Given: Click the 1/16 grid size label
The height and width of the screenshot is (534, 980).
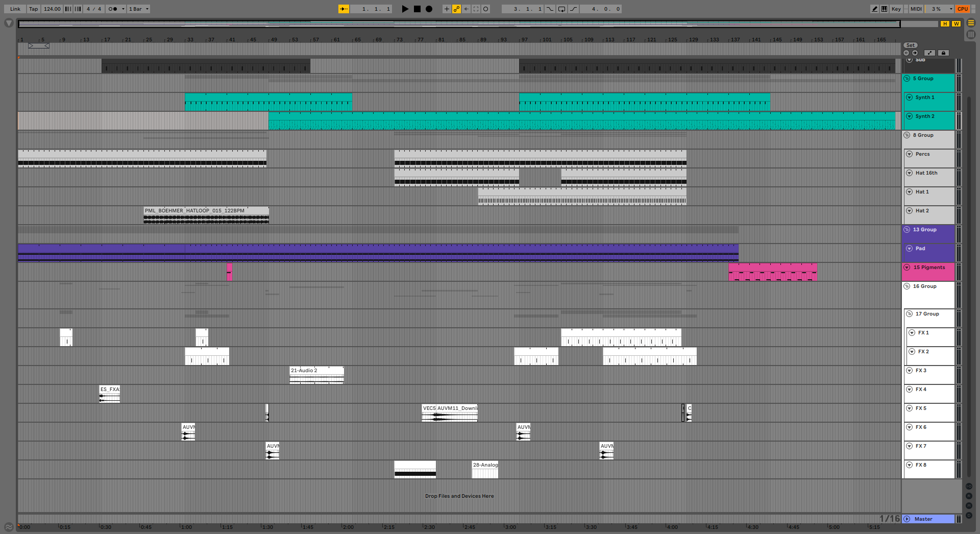Looking at the screenshot, I should [890, 519].
